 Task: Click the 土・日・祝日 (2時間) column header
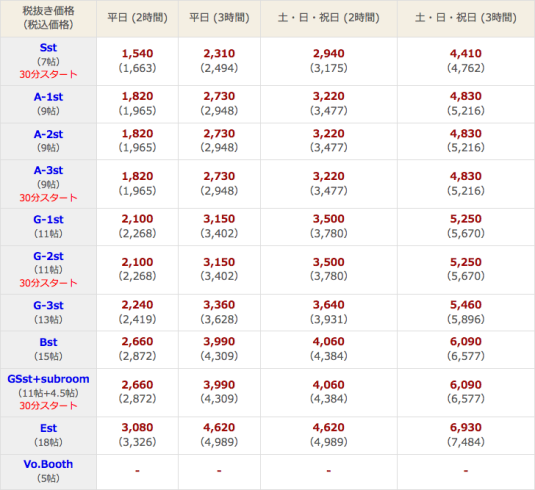click(329, 18)
